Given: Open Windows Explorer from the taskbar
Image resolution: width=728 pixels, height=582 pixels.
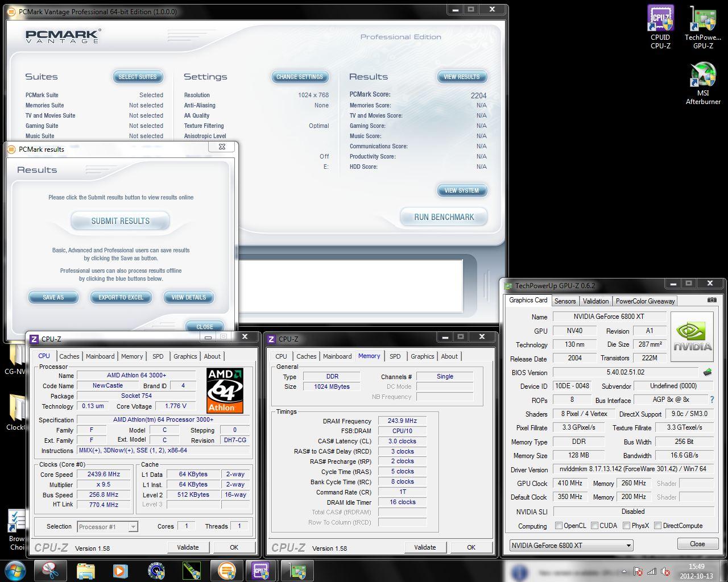Looking at the screenshot, I should [86, 570].
